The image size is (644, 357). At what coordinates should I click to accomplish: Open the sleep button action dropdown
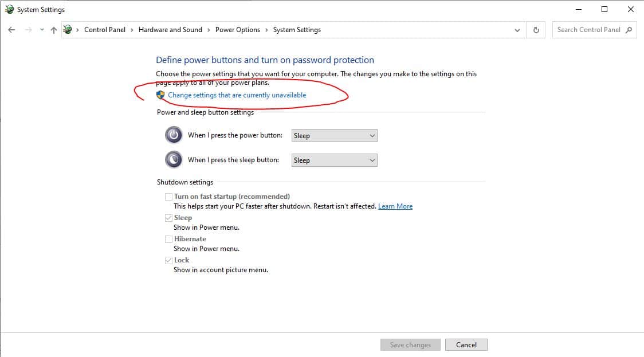tap(334, 160)
